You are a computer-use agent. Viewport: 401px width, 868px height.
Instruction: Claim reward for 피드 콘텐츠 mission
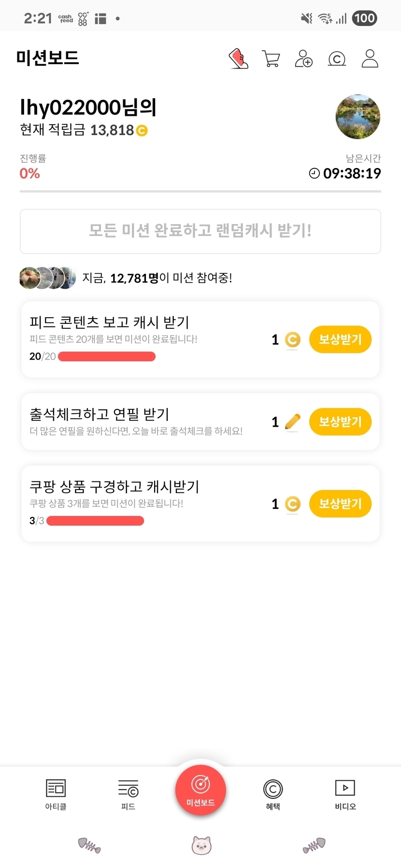340,339
